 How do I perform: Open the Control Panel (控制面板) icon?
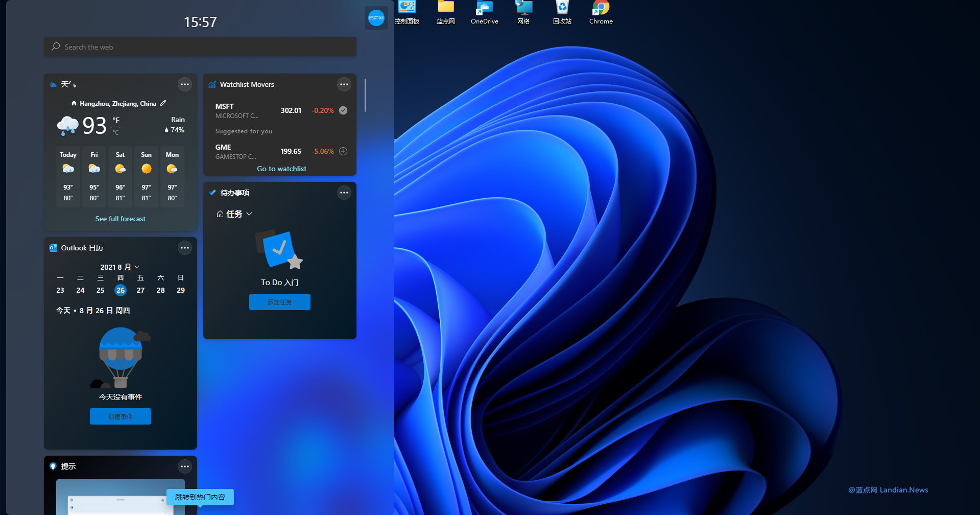(407, 11)
